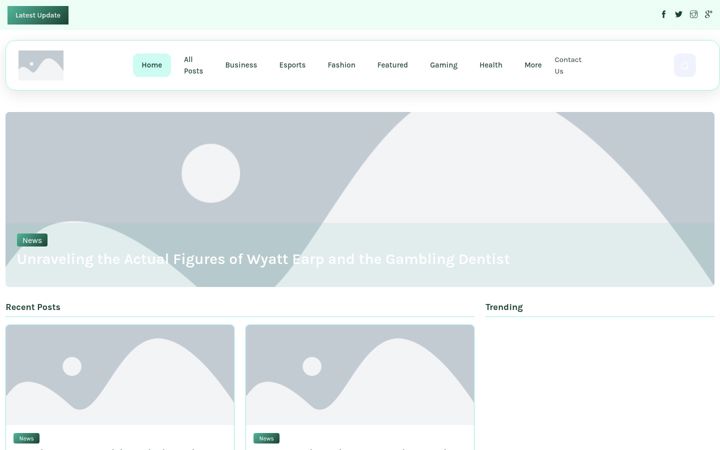Click the Trending heading
This screenshot has height=450, width=720.
click(504, 307)
